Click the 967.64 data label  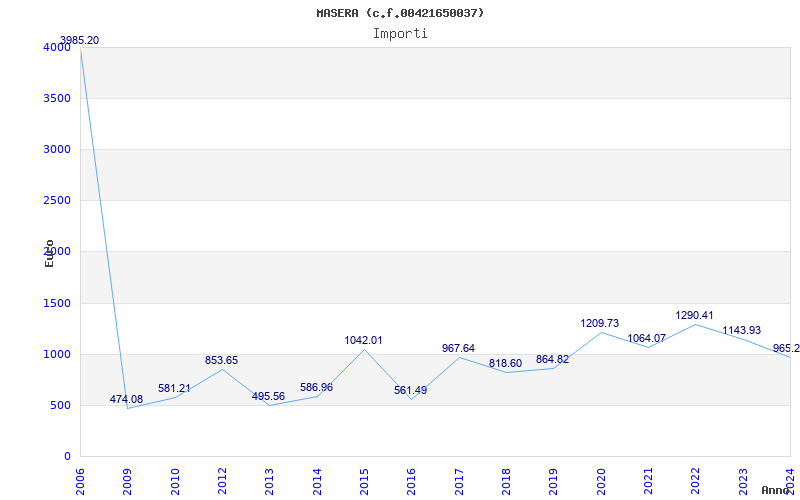[458, 348]
